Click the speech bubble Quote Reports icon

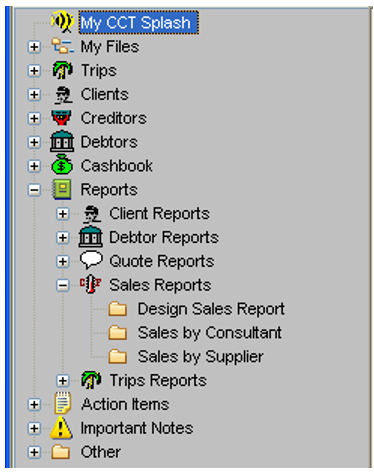click(x=91, y=260)
